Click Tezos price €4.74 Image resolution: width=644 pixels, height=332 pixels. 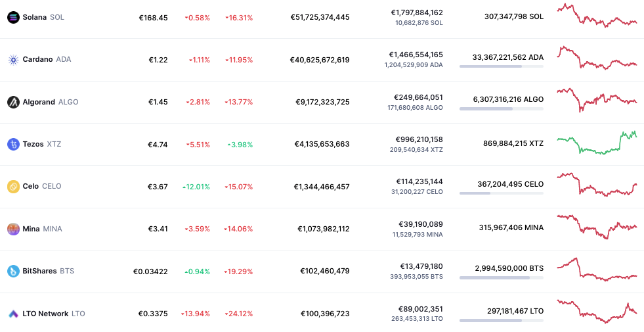point(158,145)
